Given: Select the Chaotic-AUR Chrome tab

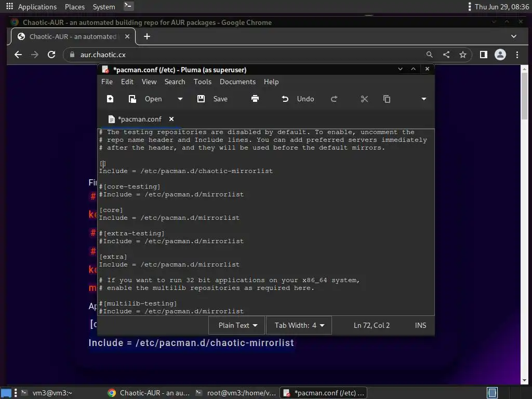Looking at the screenshot, I should click(x=74, y=36).
